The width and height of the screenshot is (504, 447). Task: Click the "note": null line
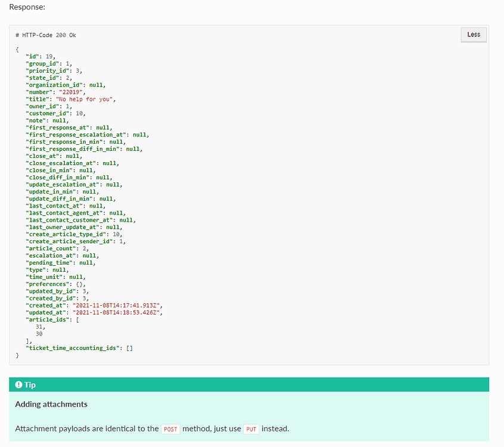[47, 120]
